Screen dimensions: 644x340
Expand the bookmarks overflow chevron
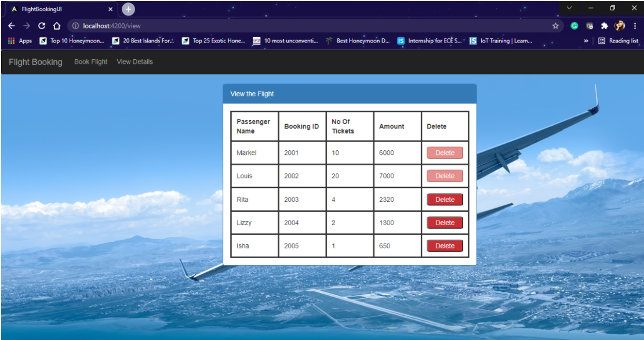(586, 41)
